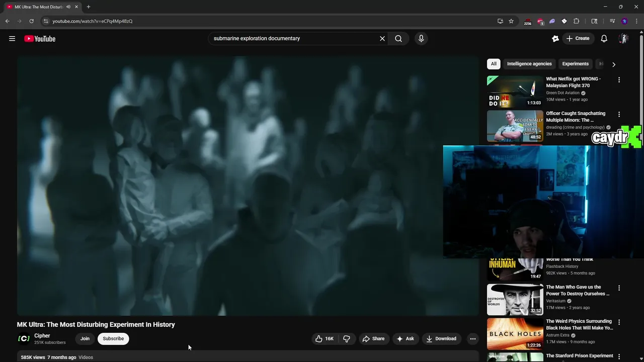644x362 pixels.
Task: Click the magnifier search button
Action: (398, 38)
